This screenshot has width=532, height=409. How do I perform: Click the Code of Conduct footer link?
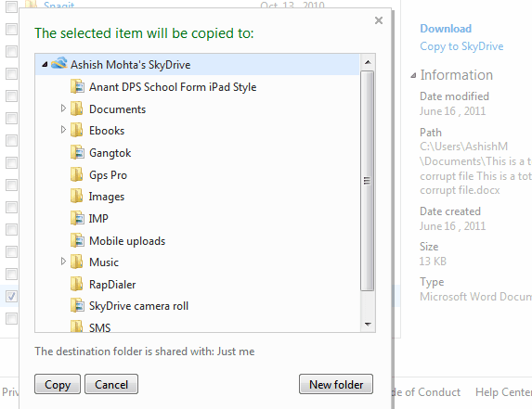tap(427, 392)
